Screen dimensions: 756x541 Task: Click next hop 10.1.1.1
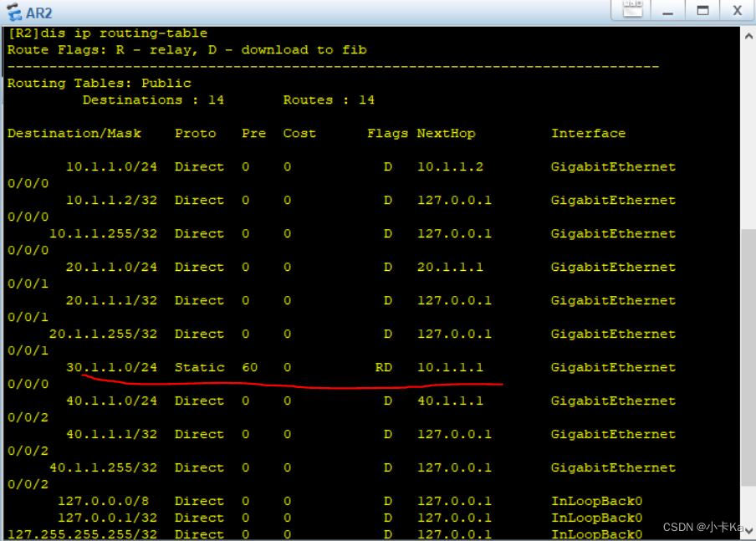[450, 367]
